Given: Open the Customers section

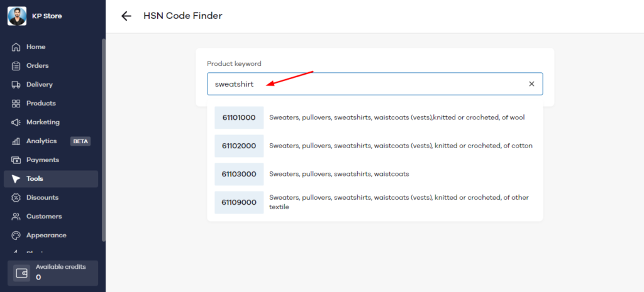Looking at the screenshot, I should point(43,217).
